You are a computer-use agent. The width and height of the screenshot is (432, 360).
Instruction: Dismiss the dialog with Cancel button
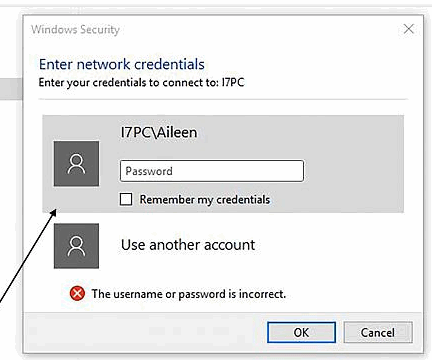[378, 332]
